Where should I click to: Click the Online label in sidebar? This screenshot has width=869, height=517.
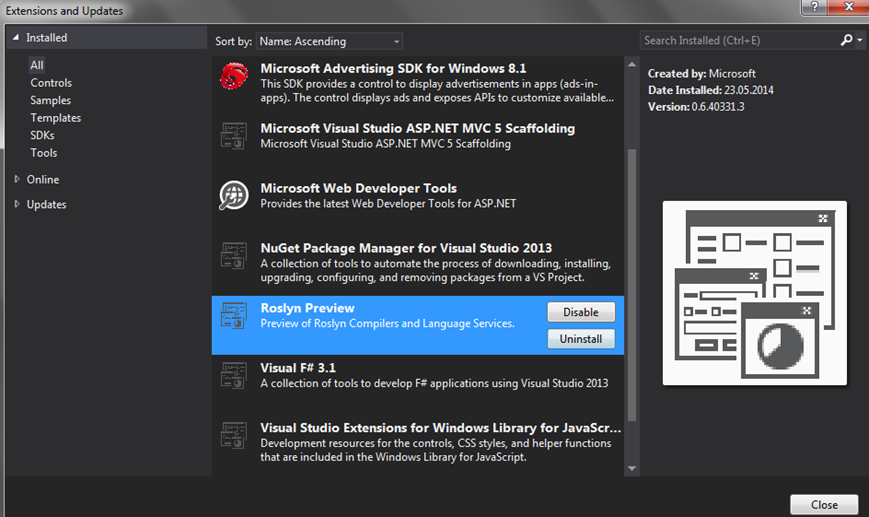coord(43,179)
